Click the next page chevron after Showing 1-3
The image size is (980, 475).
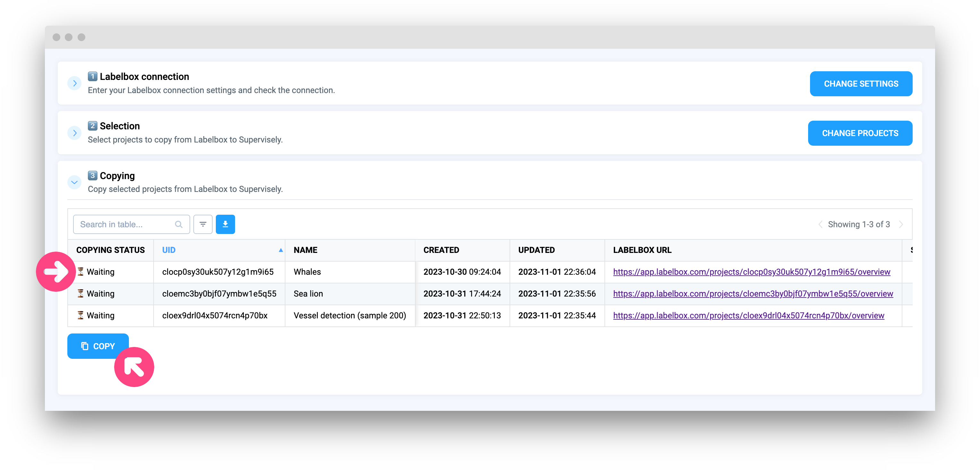901,224
